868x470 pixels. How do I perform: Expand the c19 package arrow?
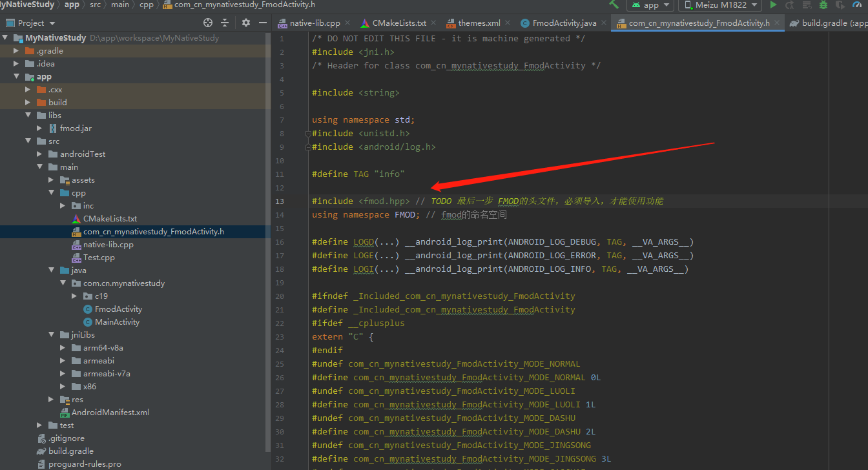(75, 296)
